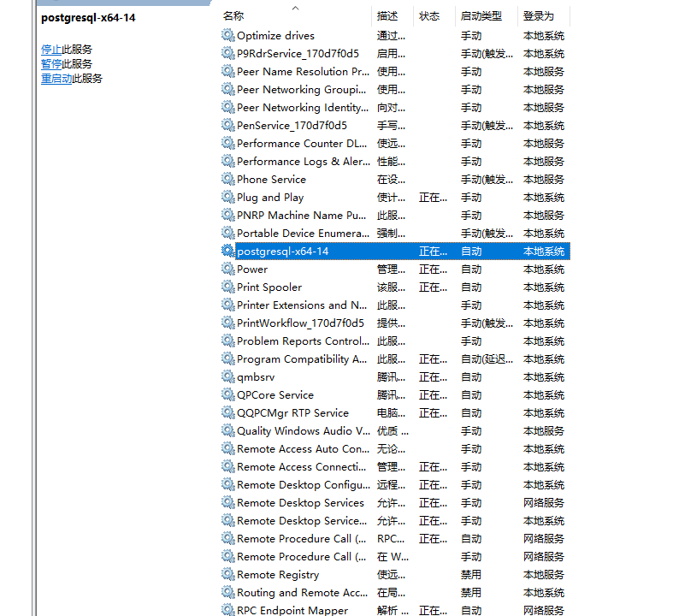Click gear icon of PrintWorkflow_170d7f0d5

click(228, 323)
